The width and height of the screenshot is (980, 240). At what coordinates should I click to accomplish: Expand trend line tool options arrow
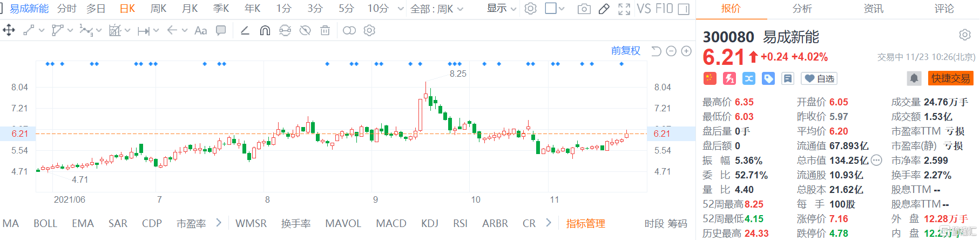[x=42, y=31]
